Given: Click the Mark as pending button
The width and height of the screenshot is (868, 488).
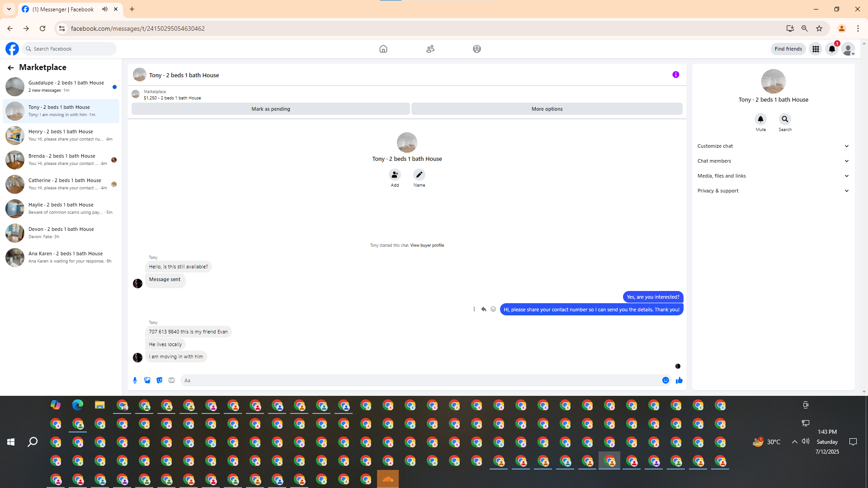Looking at the screenshot, I should (270, 109).
